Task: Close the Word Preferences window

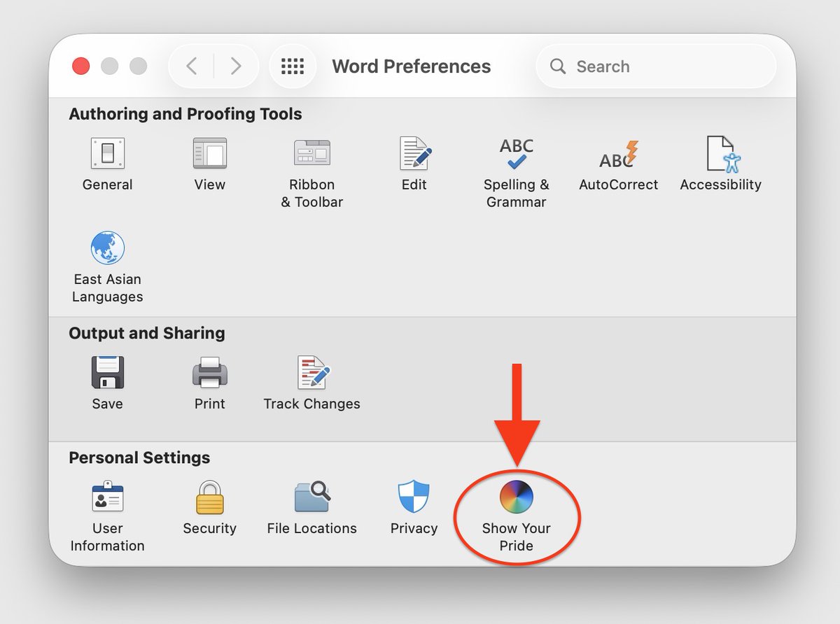Action: (81, 66)
